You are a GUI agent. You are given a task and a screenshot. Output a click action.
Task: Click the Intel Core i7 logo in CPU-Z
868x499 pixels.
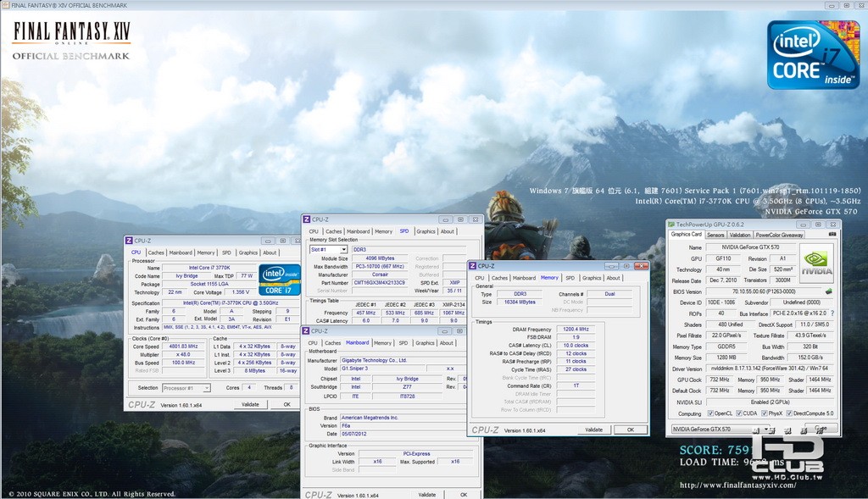[x=280, y=280]
